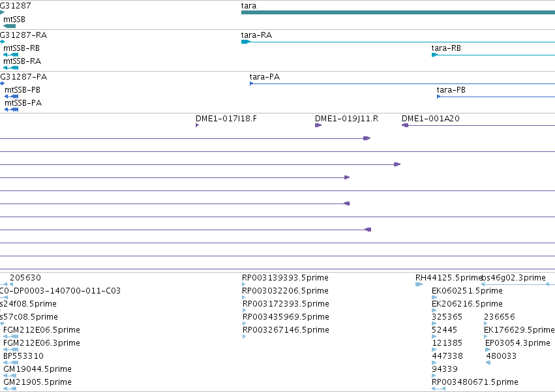Select the RH44125.5prime EST feature

tap(419, 284)
